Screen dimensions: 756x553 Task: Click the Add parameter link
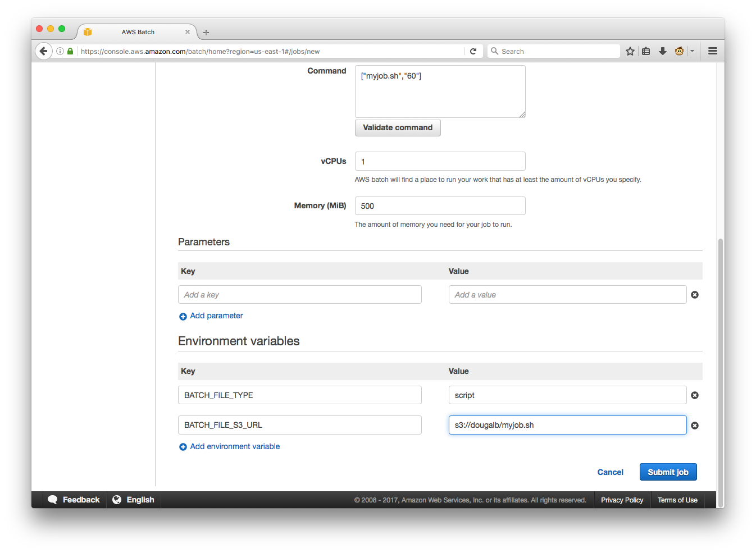tap(211, 316)
